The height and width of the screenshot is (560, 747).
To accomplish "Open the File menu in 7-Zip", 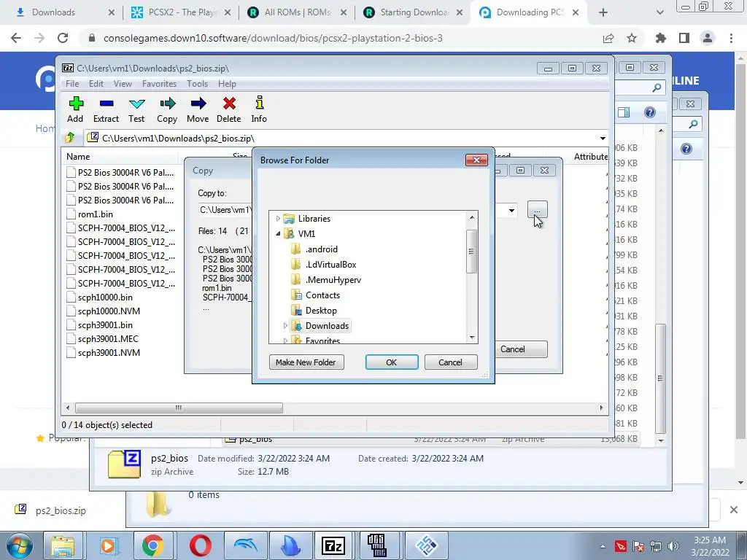I will [72, 84].
